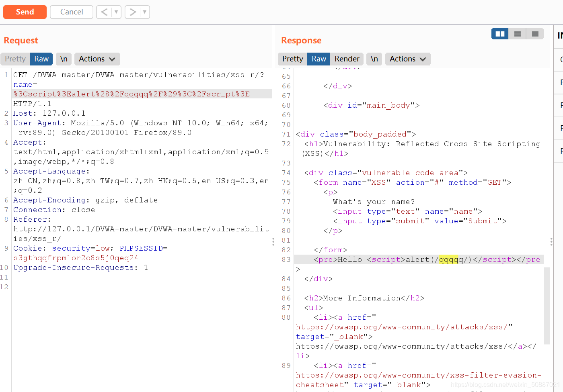Cancel the current request
This screenshot has width=563, height=392.
coord(72,12)
